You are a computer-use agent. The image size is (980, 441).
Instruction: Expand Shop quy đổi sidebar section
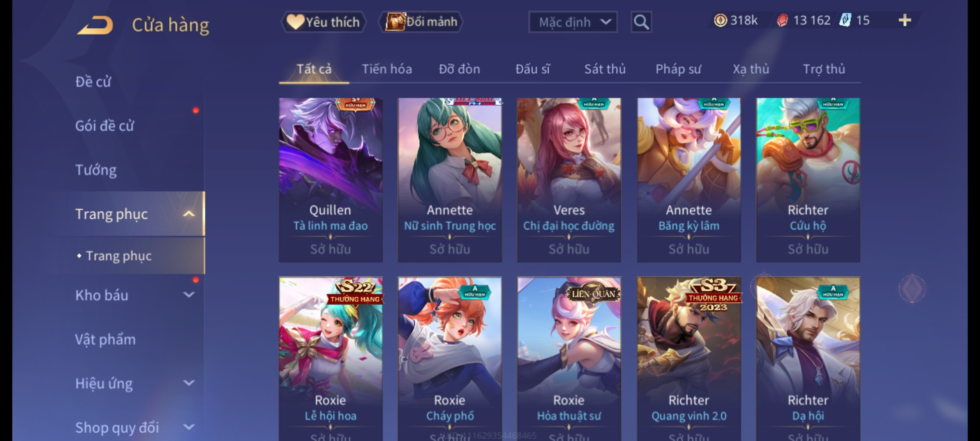188,427
